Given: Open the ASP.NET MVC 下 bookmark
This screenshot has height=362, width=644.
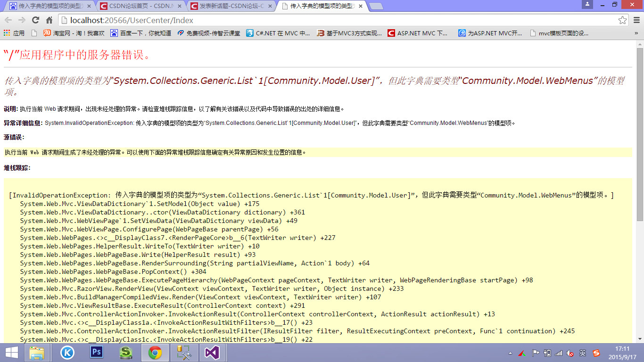Looking at the screenshot, I should (x=418, y=33).
